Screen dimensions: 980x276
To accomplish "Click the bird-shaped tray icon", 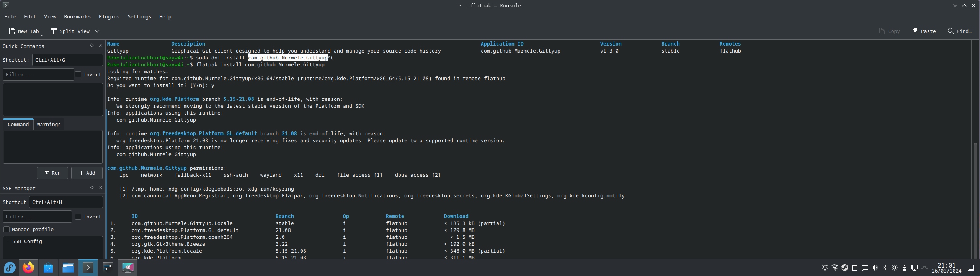I will (835, 268).
